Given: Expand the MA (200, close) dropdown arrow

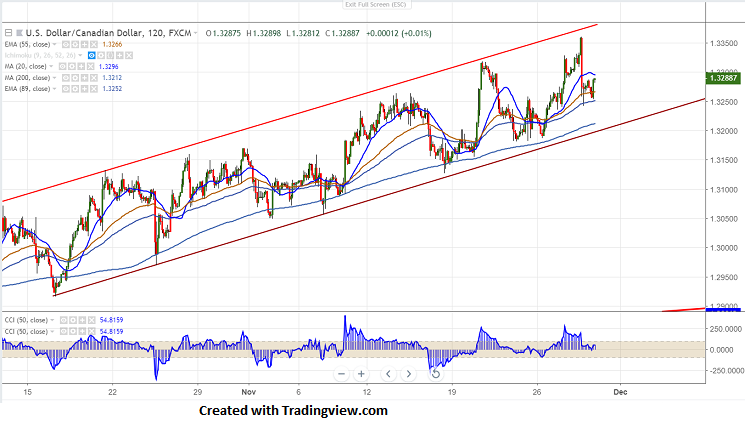Looking at the screenshot, I should click(x=55, y=77).
